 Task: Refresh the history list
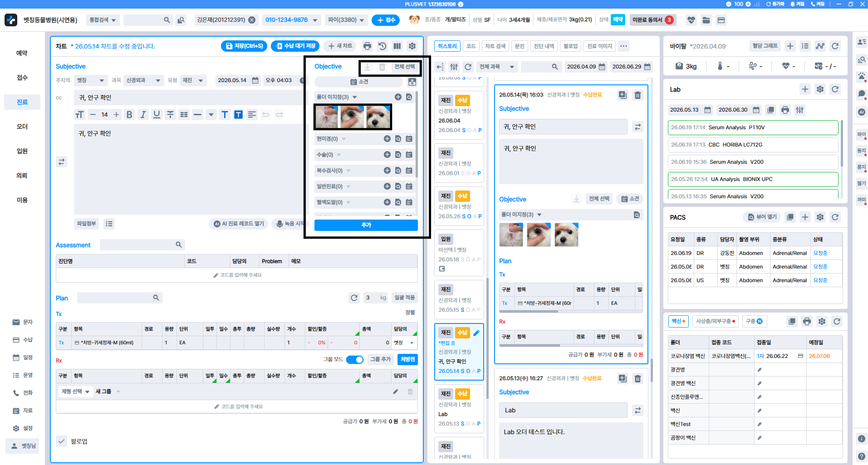click(x=468, y=67)
